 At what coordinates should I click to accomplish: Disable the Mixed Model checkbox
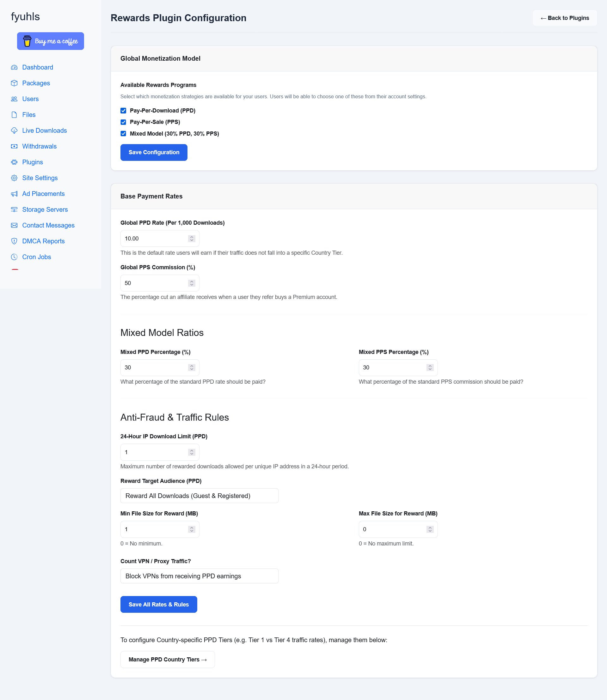click(123, 134)
